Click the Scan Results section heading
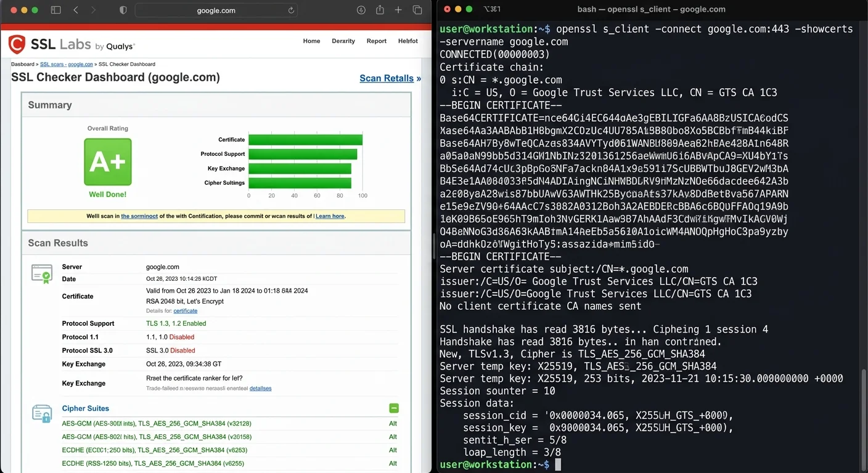 [x=58, y=243]
